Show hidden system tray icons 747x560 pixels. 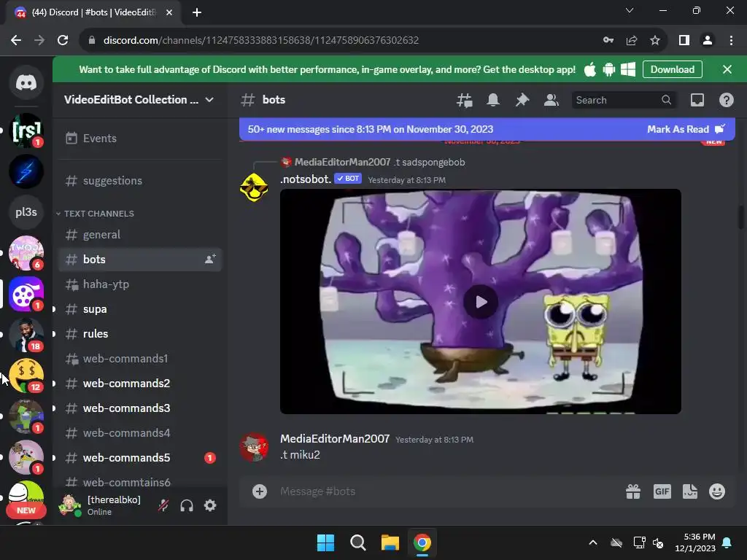tap(592, 542)
